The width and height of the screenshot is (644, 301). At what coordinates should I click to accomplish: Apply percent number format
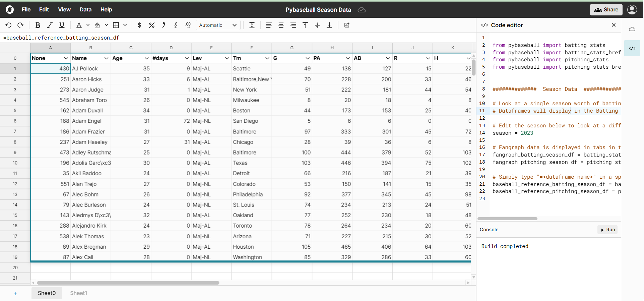(152, 25)
